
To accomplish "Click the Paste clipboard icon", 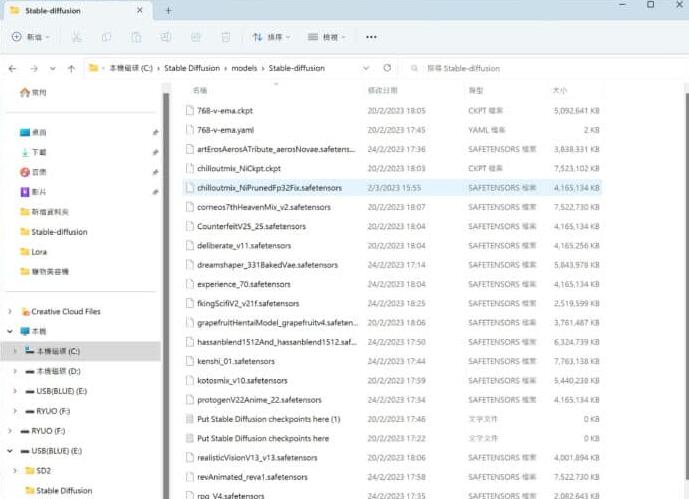I will pyautogui.click(x=136, y=37).
